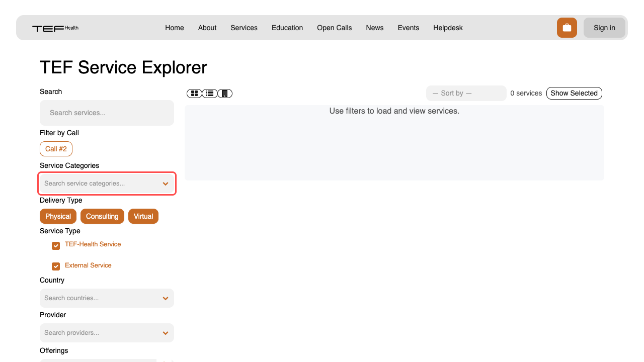This screenshot has width=644, height=362.
Task: Toggle the Call #2 filter
Action: click(x=56, y=149)
